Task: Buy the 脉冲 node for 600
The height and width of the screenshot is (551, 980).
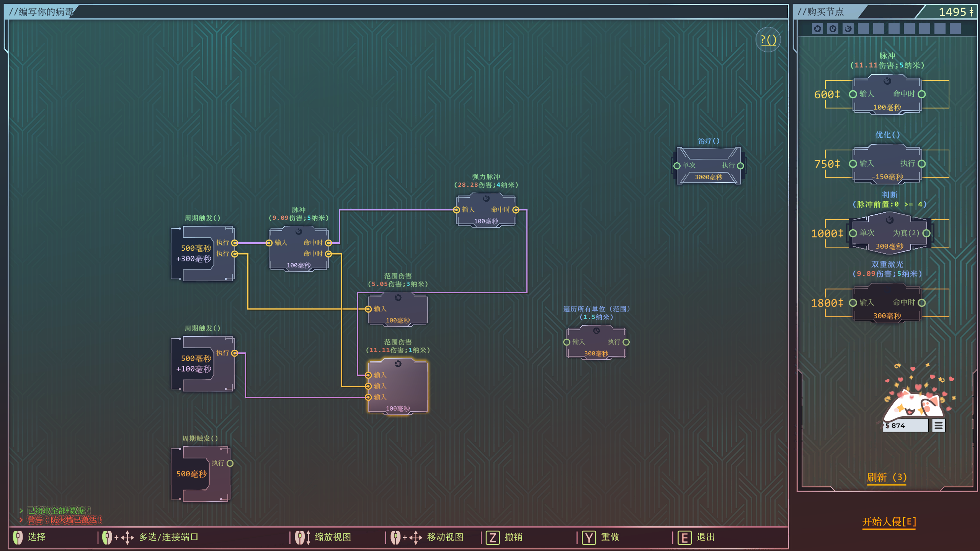Action: click(887, 95)
